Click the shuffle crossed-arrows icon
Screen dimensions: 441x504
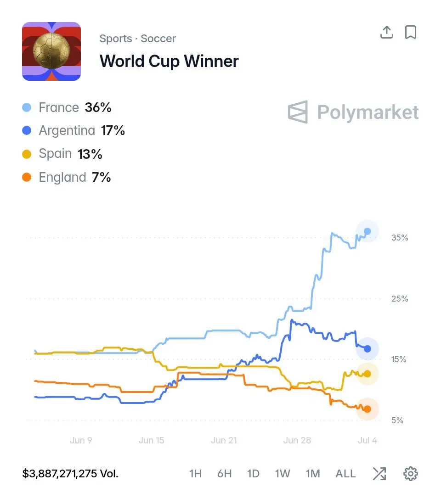379,473
